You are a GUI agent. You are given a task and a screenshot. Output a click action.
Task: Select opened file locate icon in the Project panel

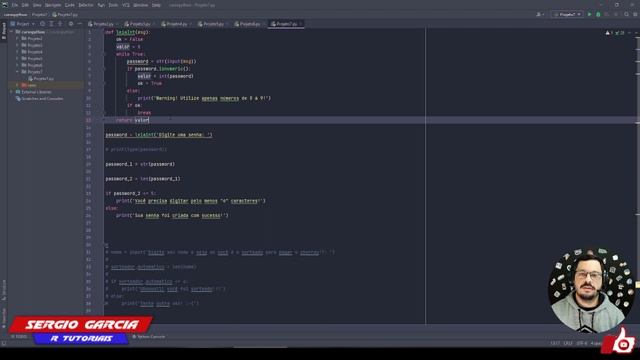42,24
